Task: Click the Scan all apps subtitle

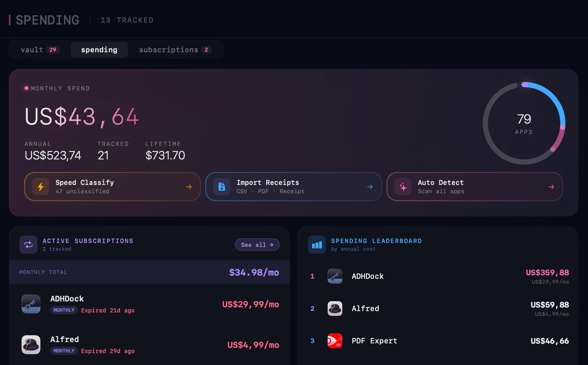Action: click(441, 191)
